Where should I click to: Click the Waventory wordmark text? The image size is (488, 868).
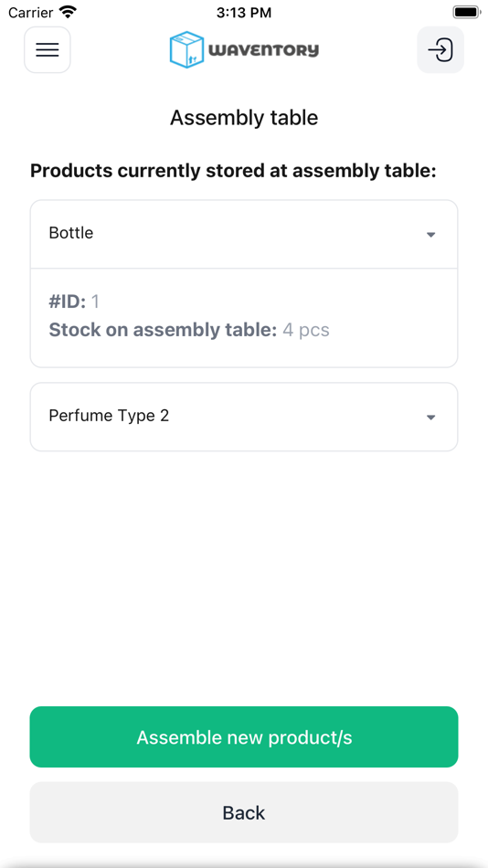pyautogui.click(x=264, y=50)
